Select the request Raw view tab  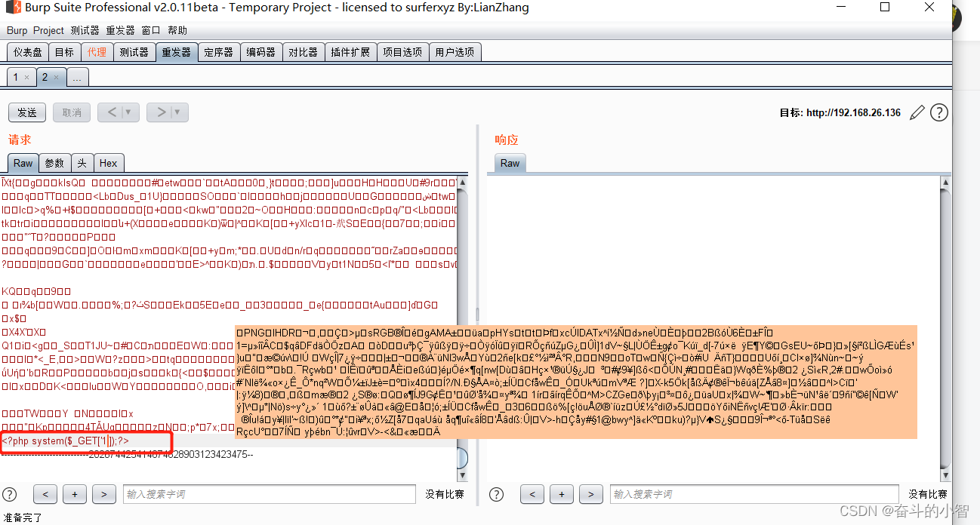[23, 163]
